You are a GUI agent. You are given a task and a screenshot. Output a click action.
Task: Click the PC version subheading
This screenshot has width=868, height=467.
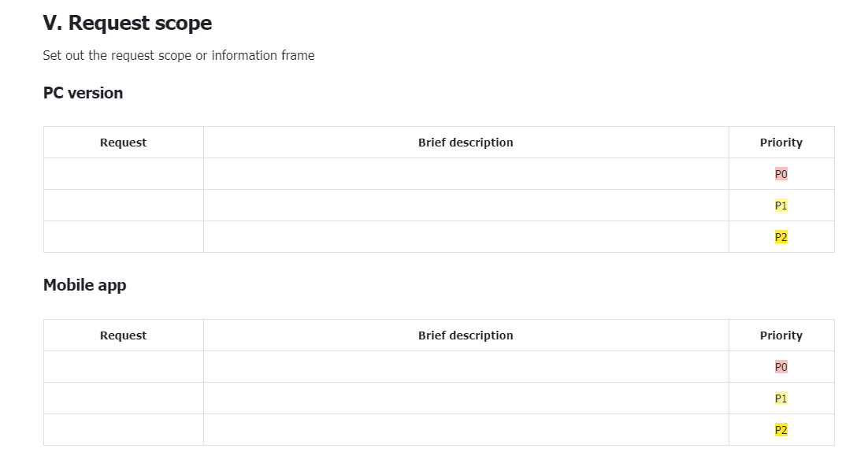coord(83,93)
